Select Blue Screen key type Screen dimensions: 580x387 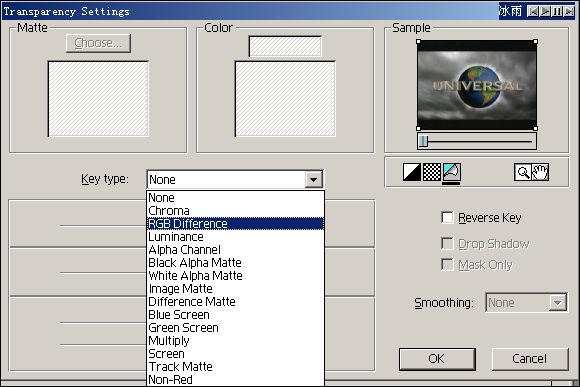[235, 315]
